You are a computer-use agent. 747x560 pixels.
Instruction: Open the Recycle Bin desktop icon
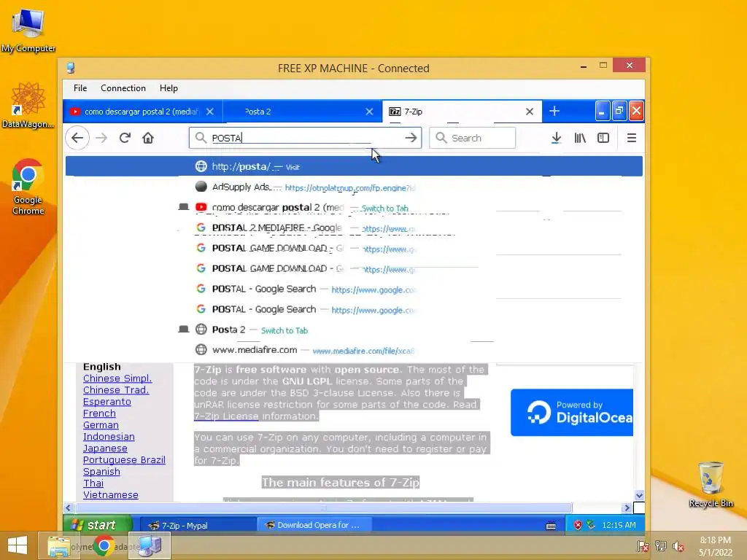(x=711, y=484)
